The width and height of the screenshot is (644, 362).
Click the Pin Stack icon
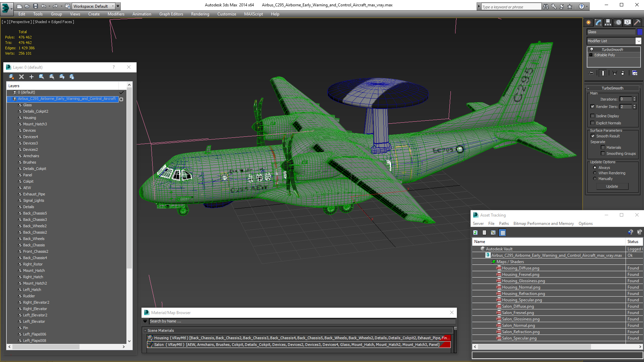pyautogui.click(x=591, y=73)
